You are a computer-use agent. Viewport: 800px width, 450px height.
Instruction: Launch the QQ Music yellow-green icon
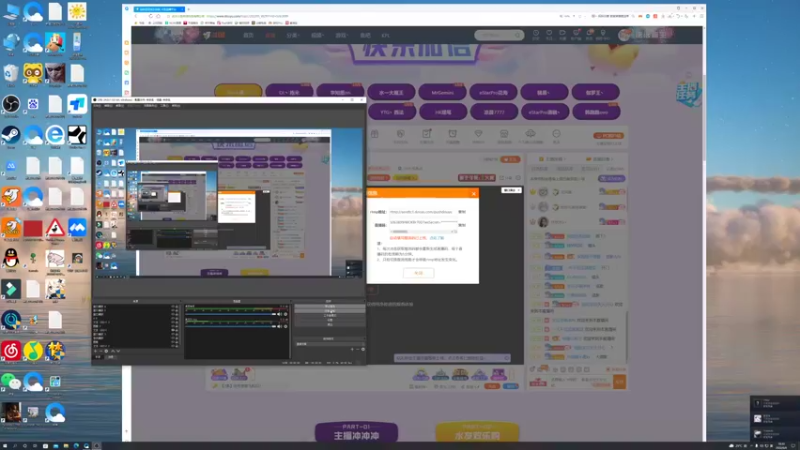(33, 351)
